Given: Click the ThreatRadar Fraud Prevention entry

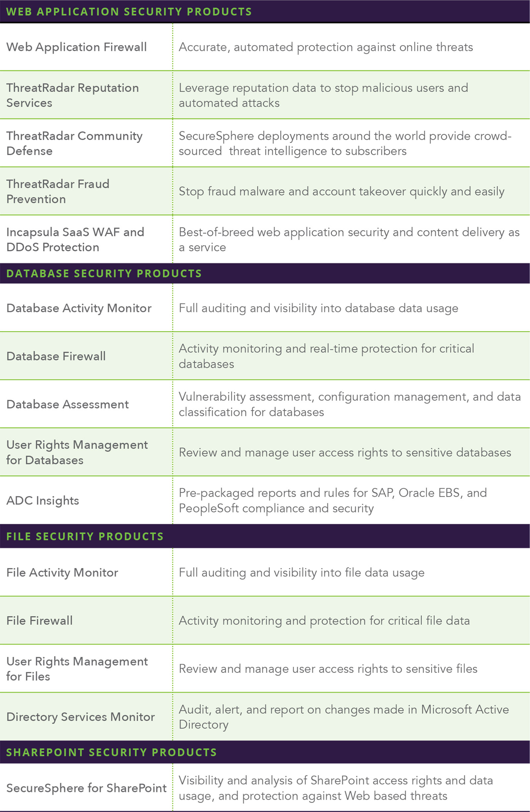Looking at the screenshot, I should point(58,192).
